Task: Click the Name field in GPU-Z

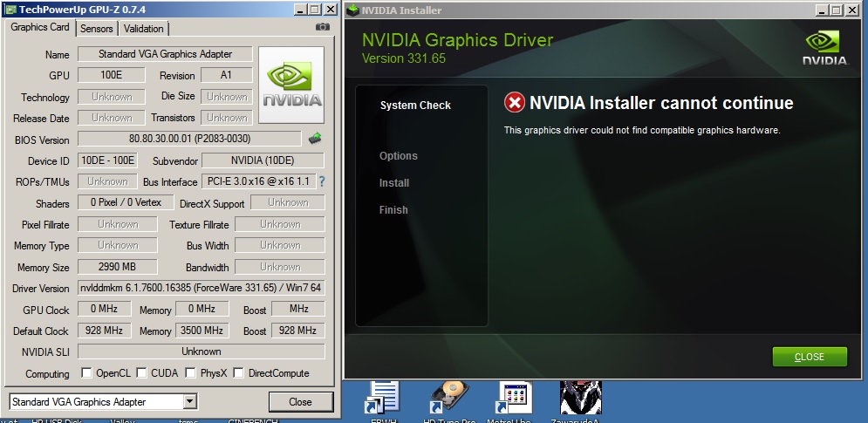Action: [165, 54]
